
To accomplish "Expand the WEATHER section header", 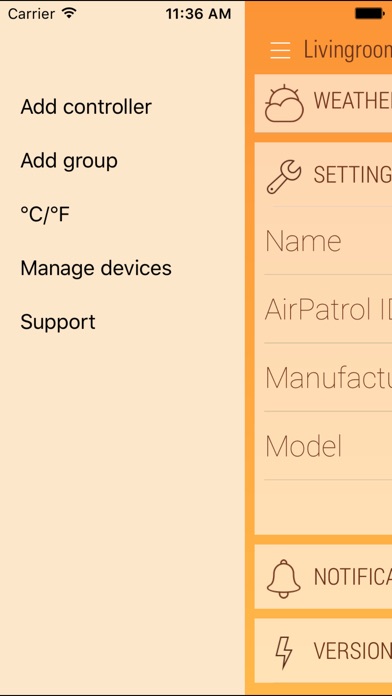I will pos(323,103).
